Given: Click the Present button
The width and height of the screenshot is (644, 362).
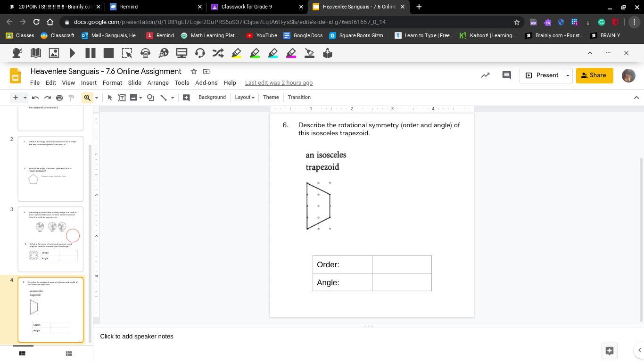Looking at the screenshot, I should pos(542,75).
